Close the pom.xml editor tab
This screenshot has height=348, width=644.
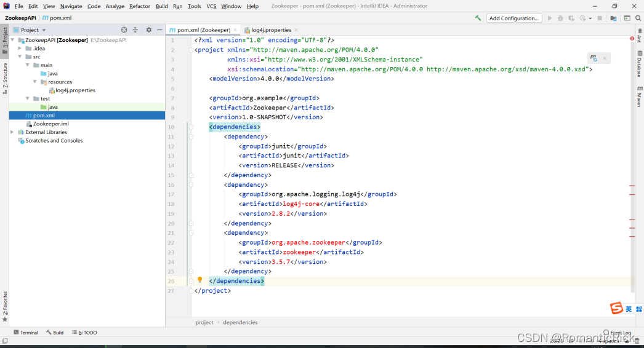235,30
